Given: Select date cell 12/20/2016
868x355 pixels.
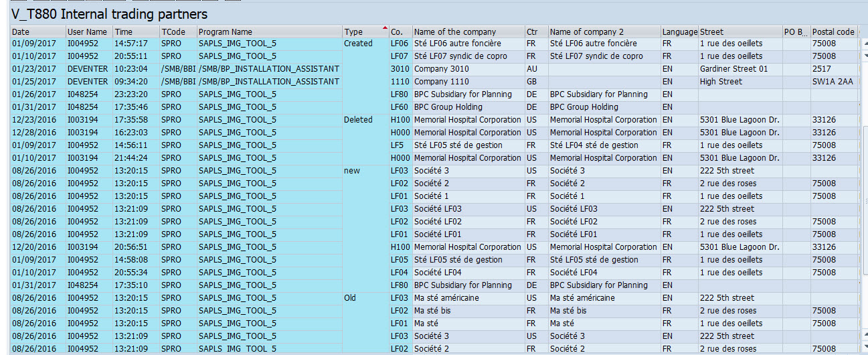Looking at the screenshot, I should [x=37, y=247].
